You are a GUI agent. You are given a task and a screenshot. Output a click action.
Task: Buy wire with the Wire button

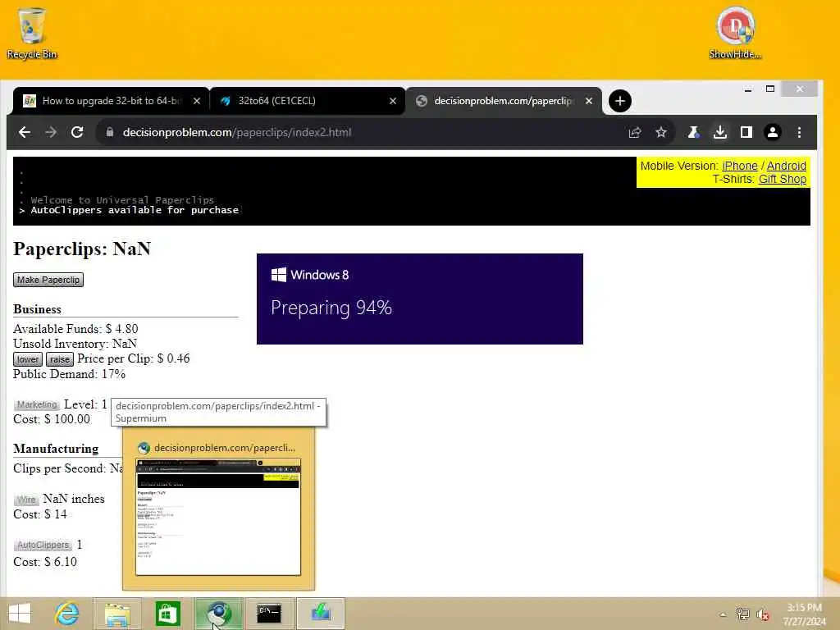(25, 500)
